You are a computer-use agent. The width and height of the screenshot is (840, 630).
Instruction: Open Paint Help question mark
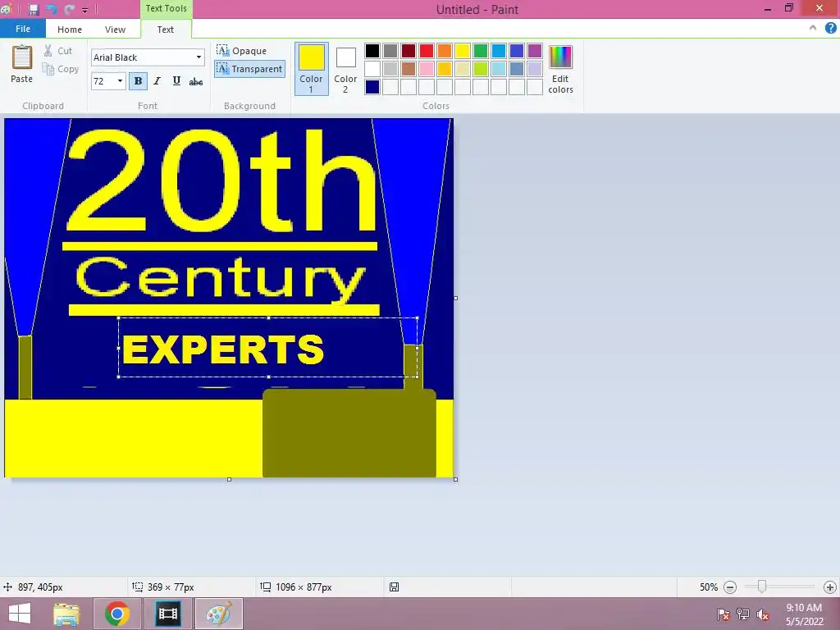(830, 29)
